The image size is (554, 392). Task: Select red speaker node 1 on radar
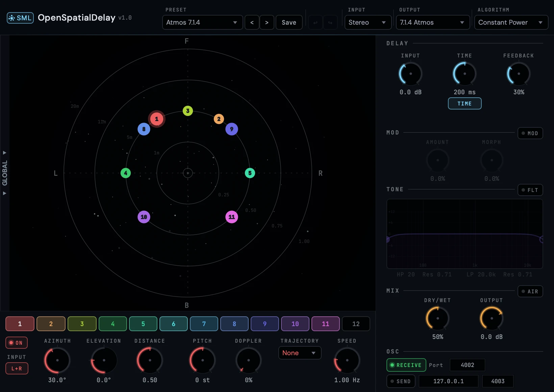(156, 119)
